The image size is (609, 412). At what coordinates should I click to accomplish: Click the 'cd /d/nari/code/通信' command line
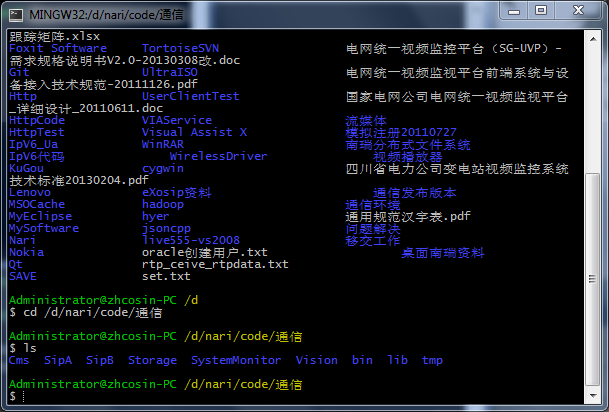92,313
